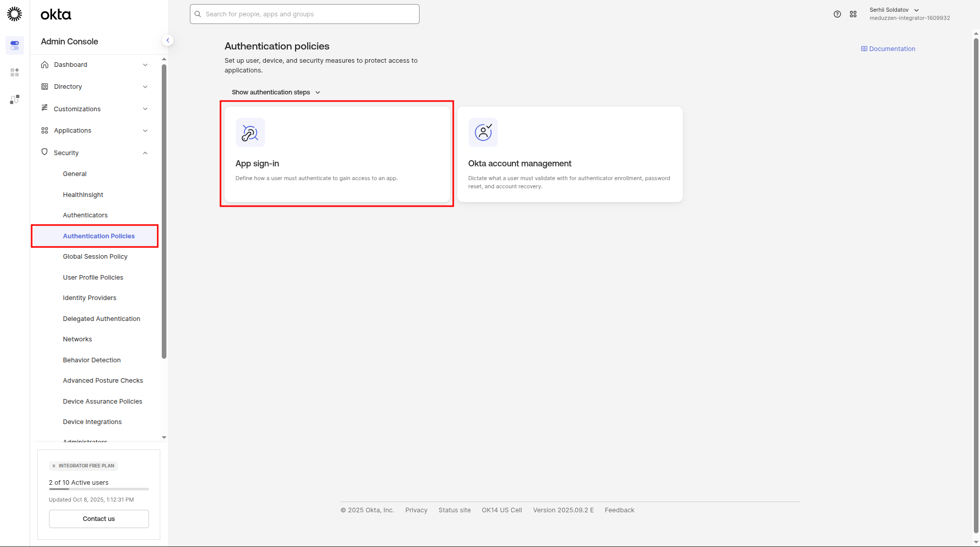The width and height of the screenshot is (980, 547).
Task: Expand the Applications menu chevron
Action: point(145,131)
